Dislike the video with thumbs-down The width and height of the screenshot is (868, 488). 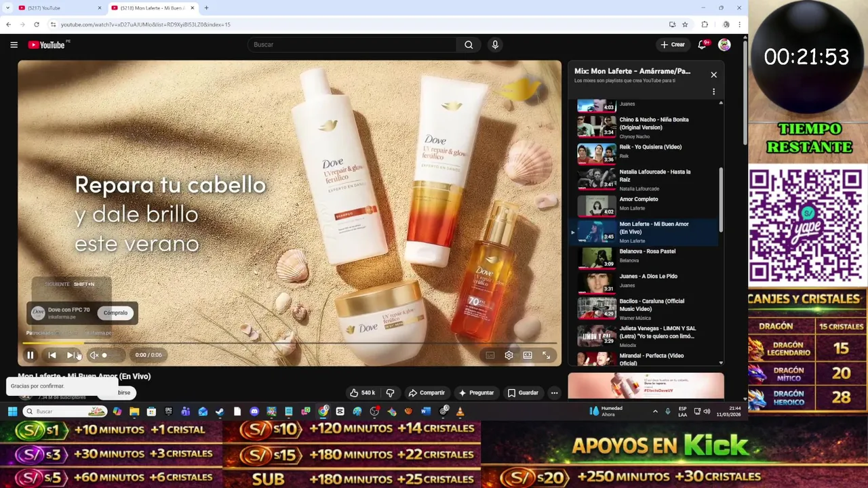click(x=390, y=393)
